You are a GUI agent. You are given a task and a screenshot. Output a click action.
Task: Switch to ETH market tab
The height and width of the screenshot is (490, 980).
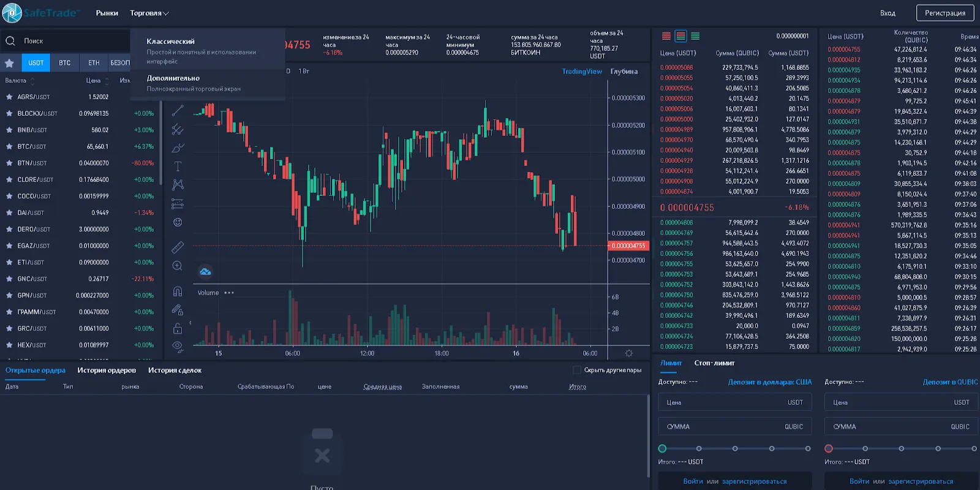[x=94, y=62]
